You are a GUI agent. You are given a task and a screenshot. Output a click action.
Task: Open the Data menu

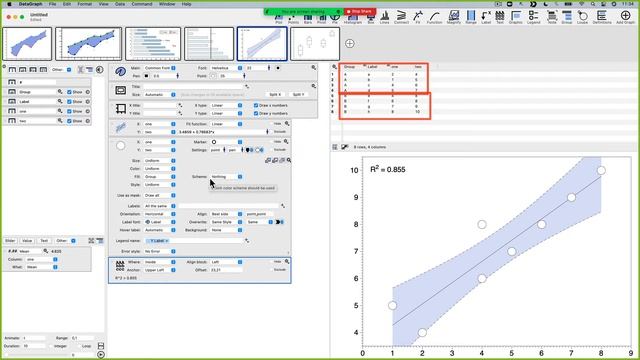coord(120,4)
